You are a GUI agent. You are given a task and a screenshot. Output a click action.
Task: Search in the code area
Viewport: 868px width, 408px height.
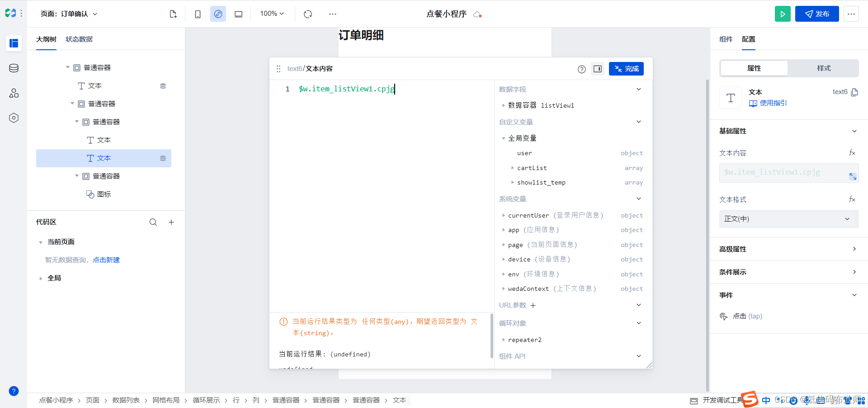tap(153, 222)
